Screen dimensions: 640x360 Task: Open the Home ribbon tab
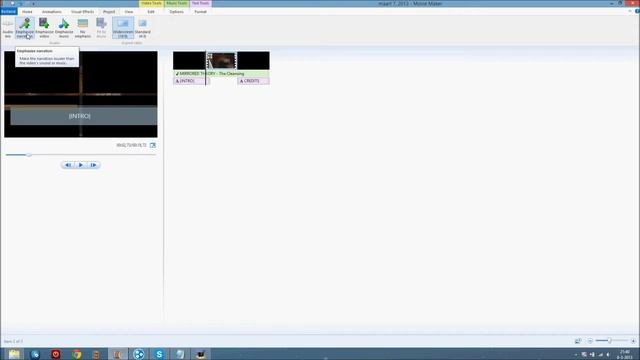point(27,12)
